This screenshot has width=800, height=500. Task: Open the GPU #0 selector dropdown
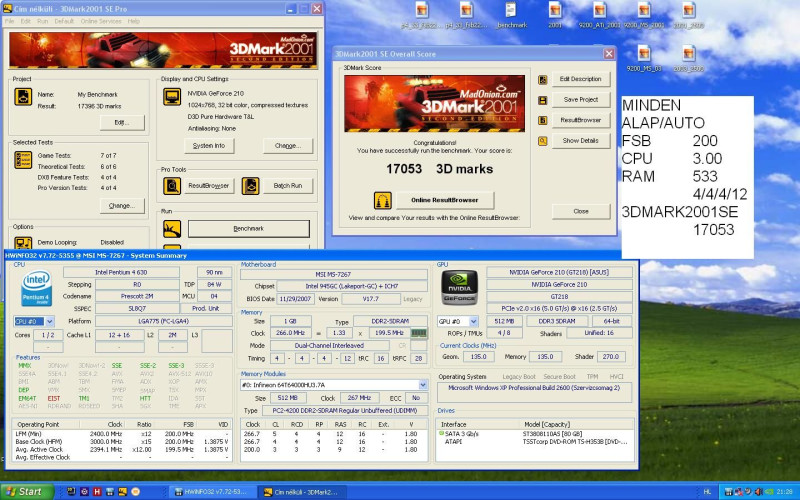pyautogui.click(x=473, y=321)
